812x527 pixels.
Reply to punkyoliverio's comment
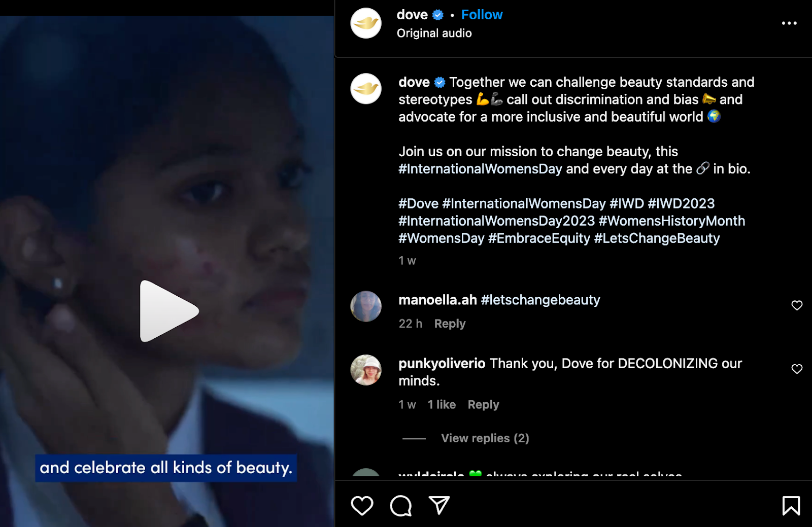click(483, 405)
